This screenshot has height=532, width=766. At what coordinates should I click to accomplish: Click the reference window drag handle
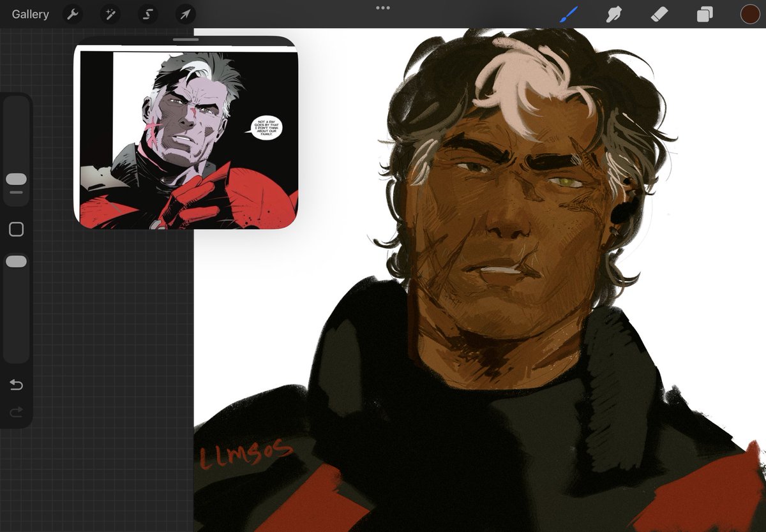[x=186, y=40]
